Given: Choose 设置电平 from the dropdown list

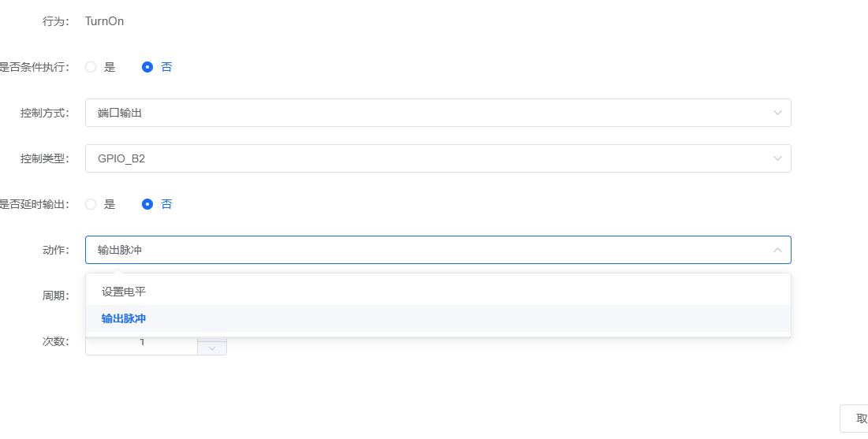Looking at the screenshot, I should [x=124, y=292].
